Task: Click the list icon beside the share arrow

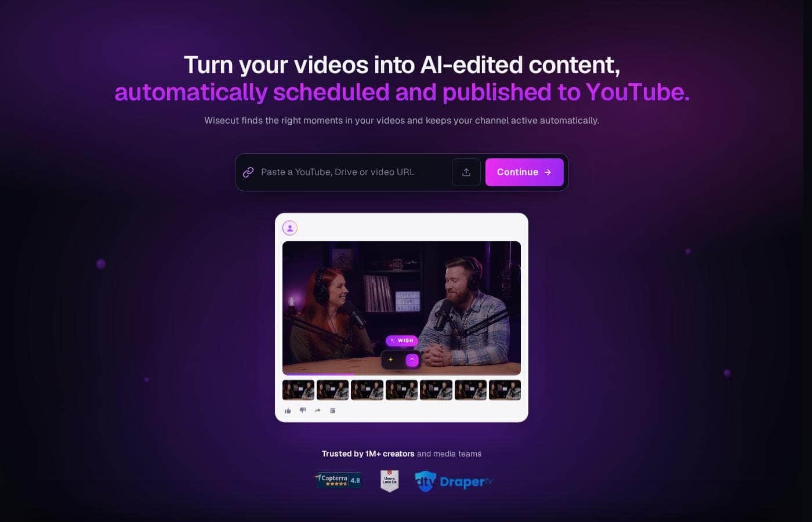Action: point(332,411)
